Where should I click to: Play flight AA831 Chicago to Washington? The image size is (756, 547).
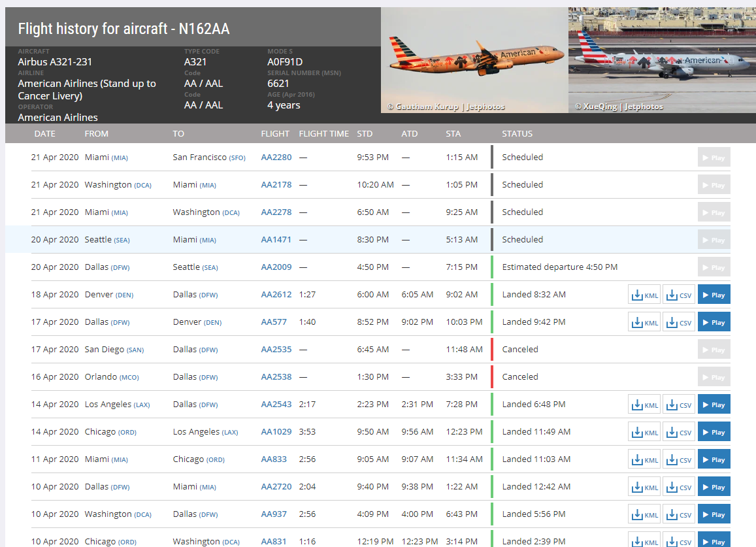click(714, 540)
